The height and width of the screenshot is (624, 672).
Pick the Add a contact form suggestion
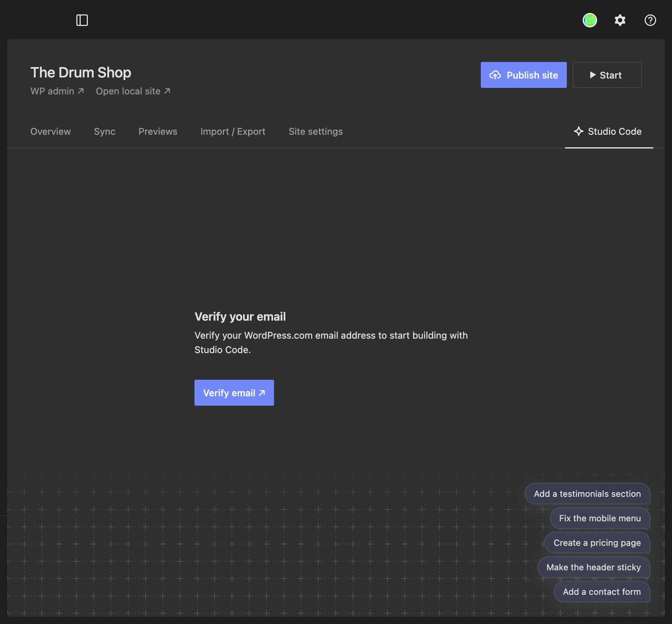coord(602,592)
